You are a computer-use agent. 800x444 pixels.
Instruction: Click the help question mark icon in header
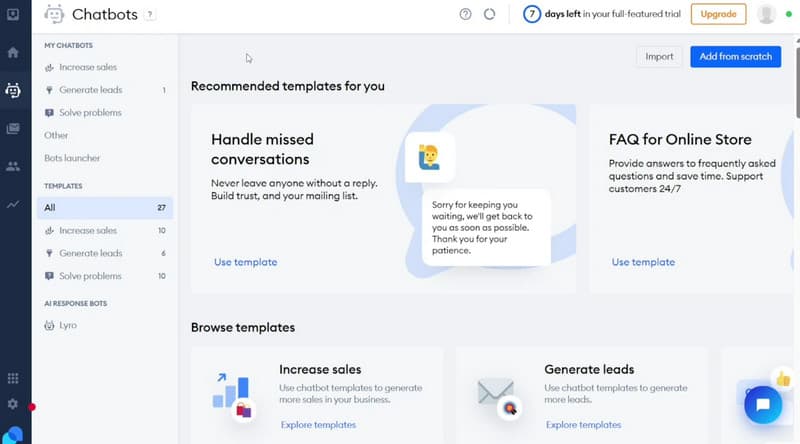[465, 14]
